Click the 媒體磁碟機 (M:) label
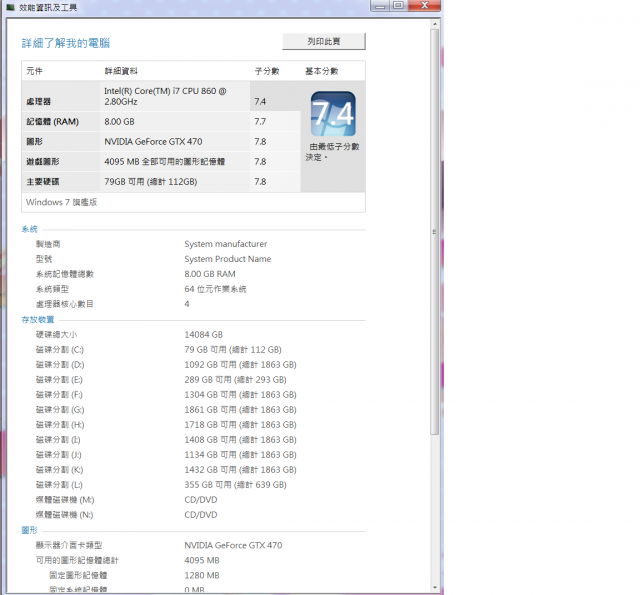This screenshot has width=640, height=595. coord(65,500)
